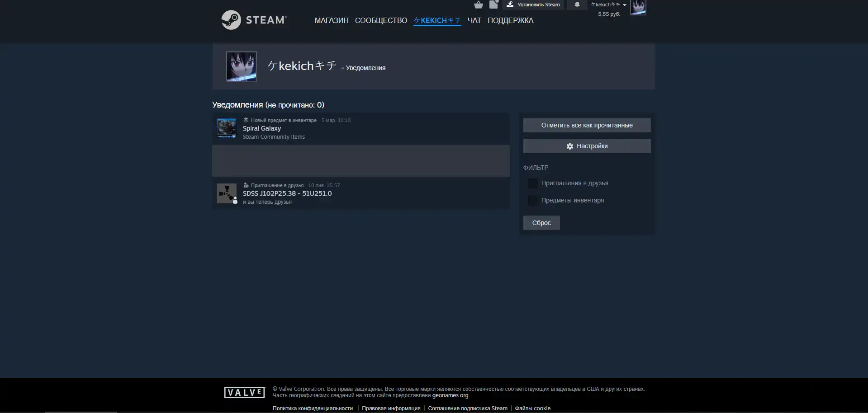Open the СООБЩЕСТВО menu

pos(381,20)
